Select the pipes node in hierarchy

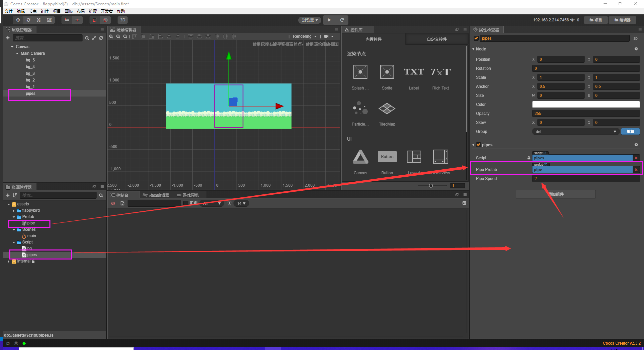[30, 94]
